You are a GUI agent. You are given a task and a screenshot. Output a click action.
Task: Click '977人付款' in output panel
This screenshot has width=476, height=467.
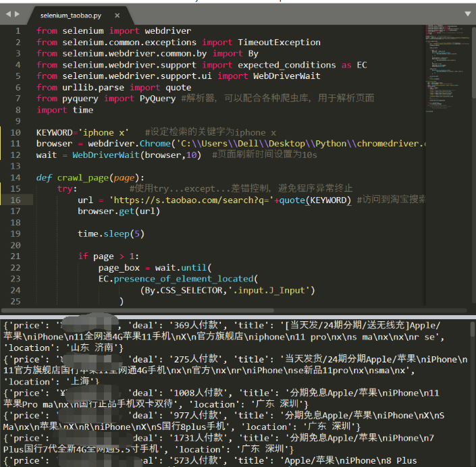pos(196,416)
